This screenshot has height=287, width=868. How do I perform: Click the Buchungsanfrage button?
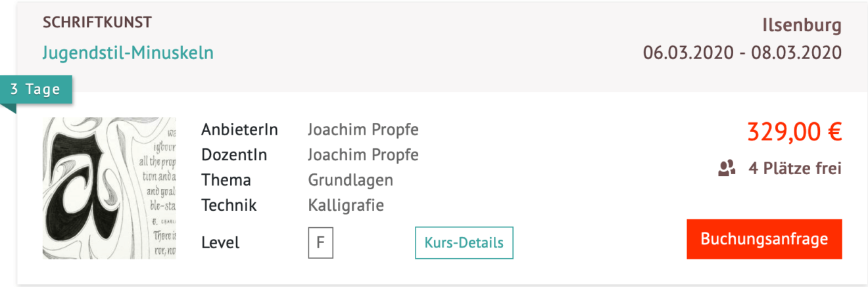click(x=764, y=239)
